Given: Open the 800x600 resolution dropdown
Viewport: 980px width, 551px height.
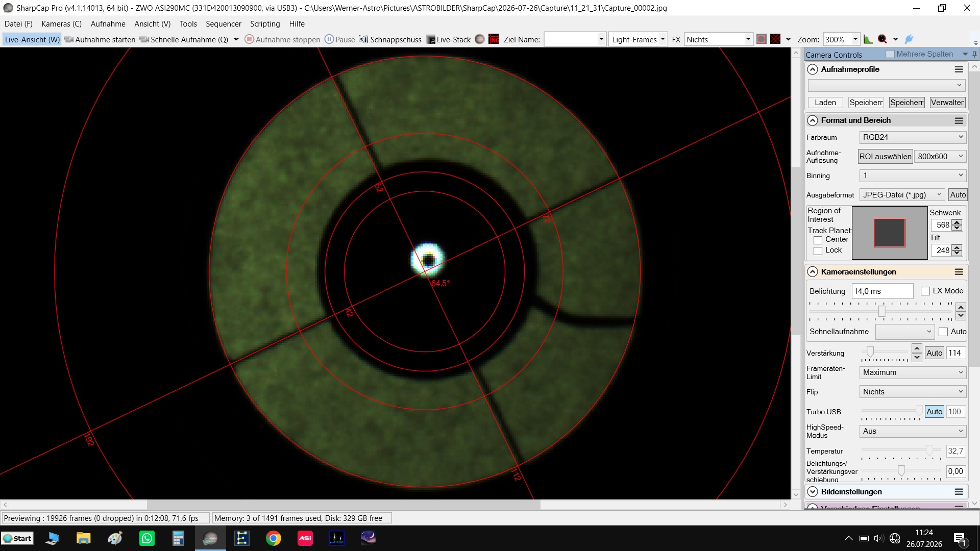Looking at the screenshot, I should [x=940, y=157].
